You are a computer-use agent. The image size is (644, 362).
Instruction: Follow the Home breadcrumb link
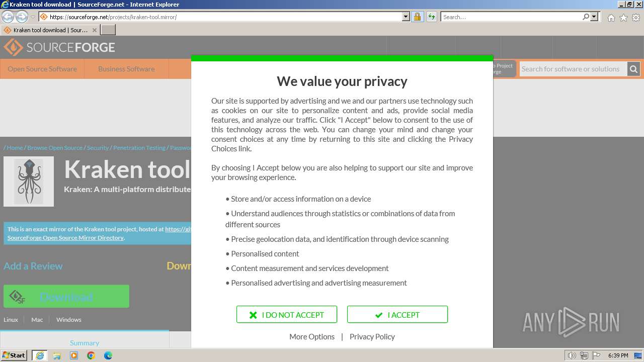(x=15, y=148)
